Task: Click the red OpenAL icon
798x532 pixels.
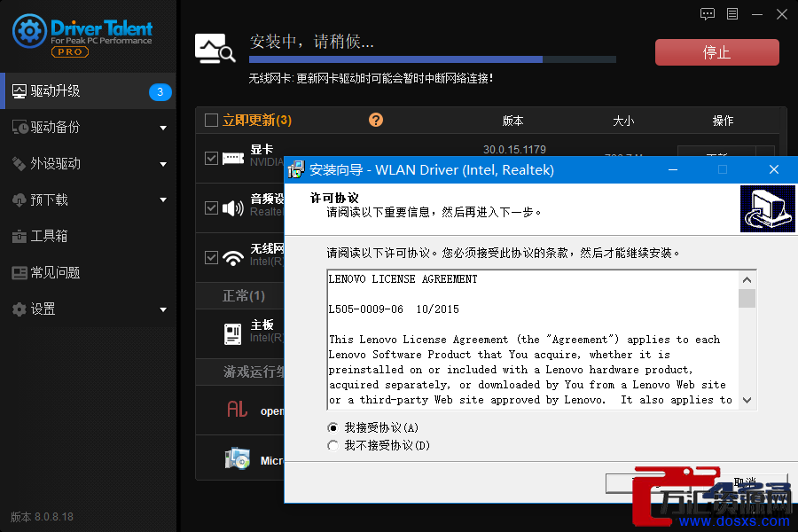Action: coord(237,409)
